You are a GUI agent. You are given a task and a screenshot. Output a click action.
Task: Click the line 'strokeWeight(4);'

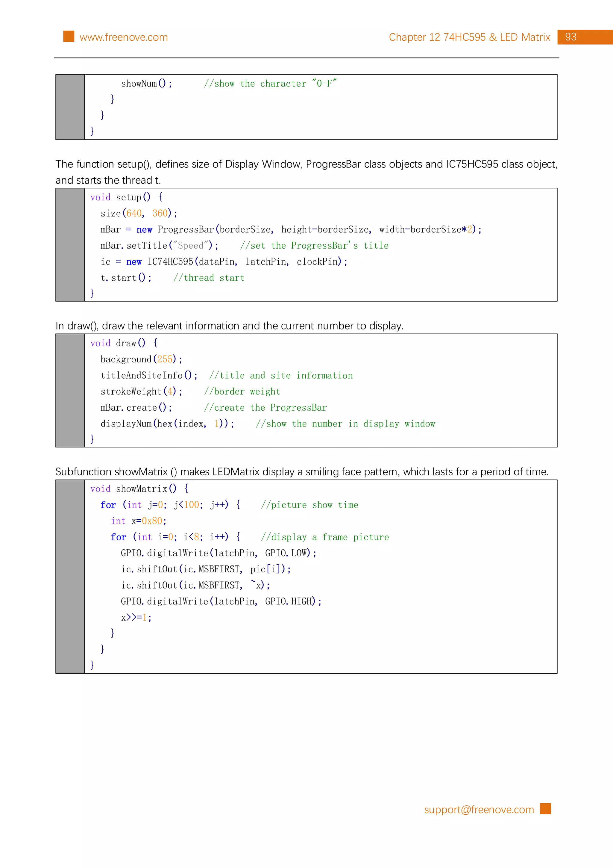[141, 392]
